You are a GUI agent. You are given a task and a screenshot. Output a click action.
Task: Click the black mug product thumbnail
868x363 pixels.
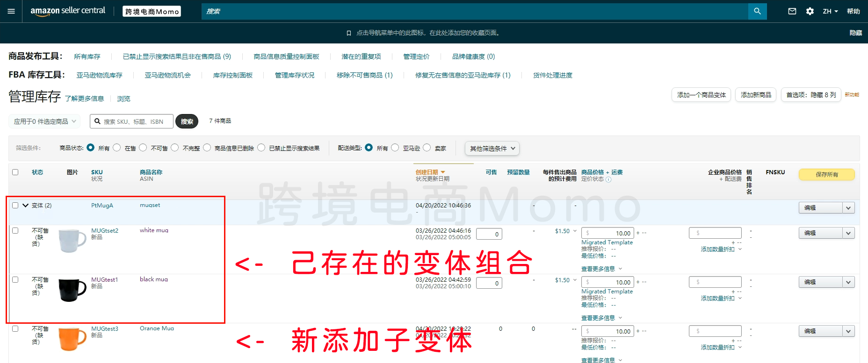pyautogui.click(x=72, y=290)
